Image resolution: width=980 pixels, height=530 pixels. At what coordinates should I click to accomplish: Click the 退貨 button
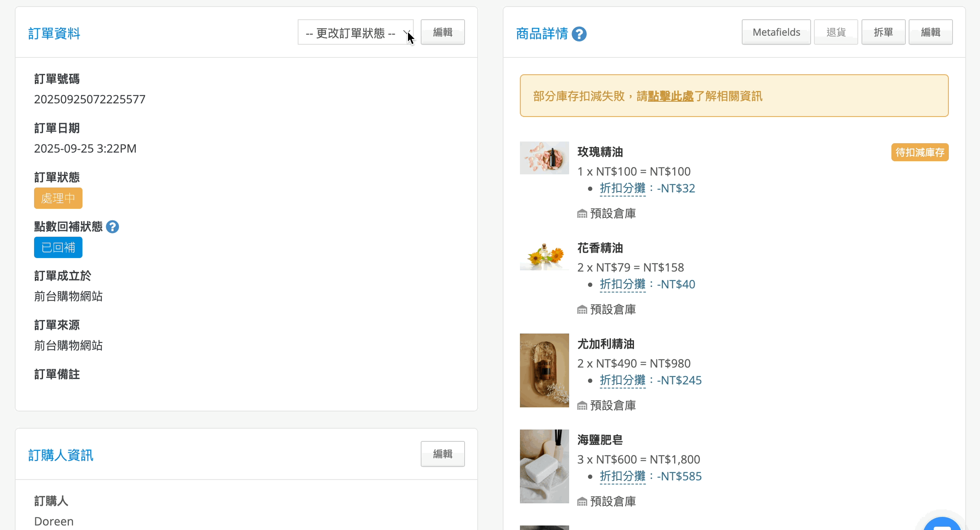[836, 32]
